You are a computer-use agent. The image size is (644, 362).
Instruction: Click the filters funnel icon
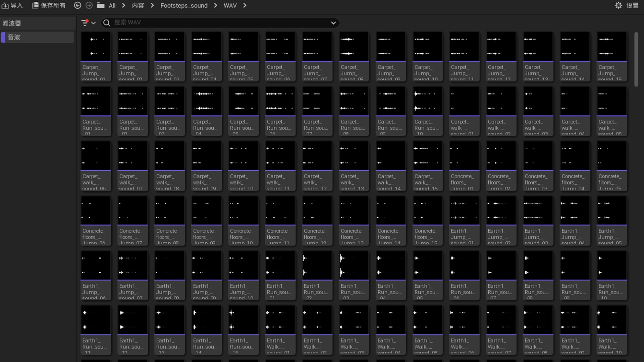point(86,22)
